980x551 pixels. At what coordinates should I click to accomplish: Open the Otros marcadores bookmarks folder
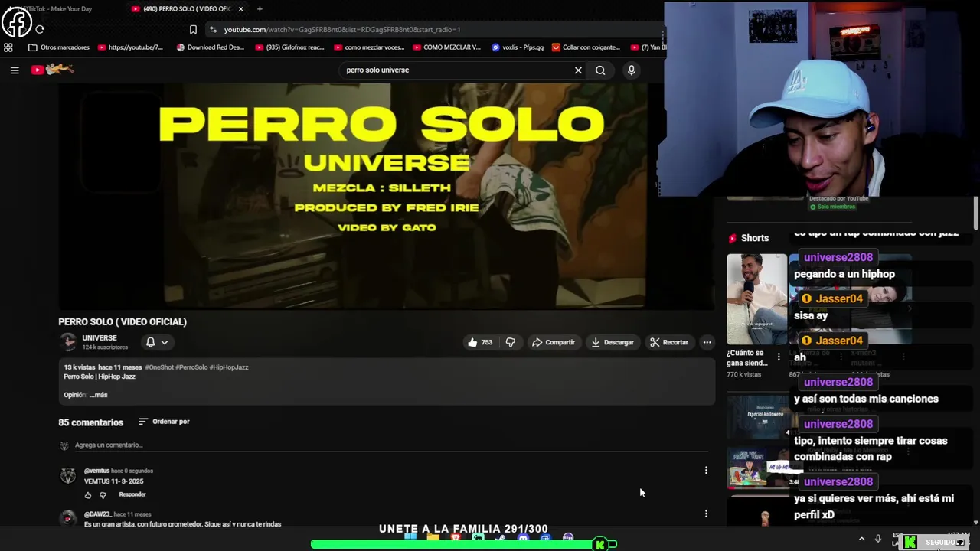pos(59,47)
